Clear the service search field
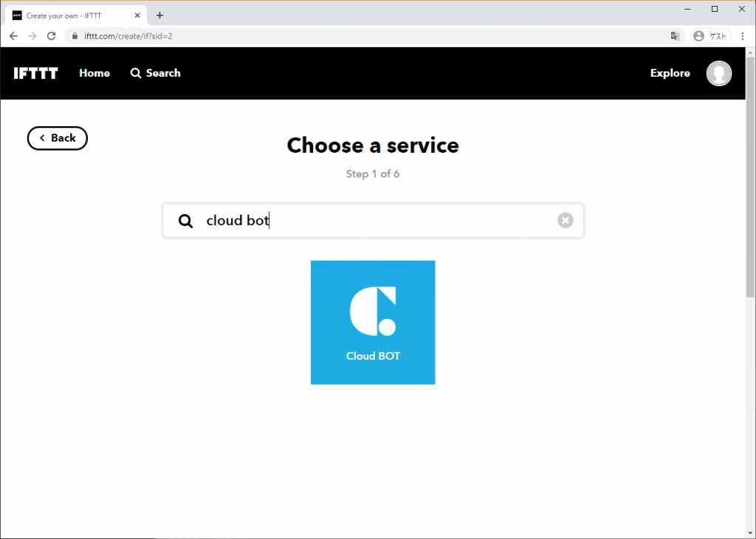The width and height of the screenshot is (756, 539). click(x=565, y=220)
